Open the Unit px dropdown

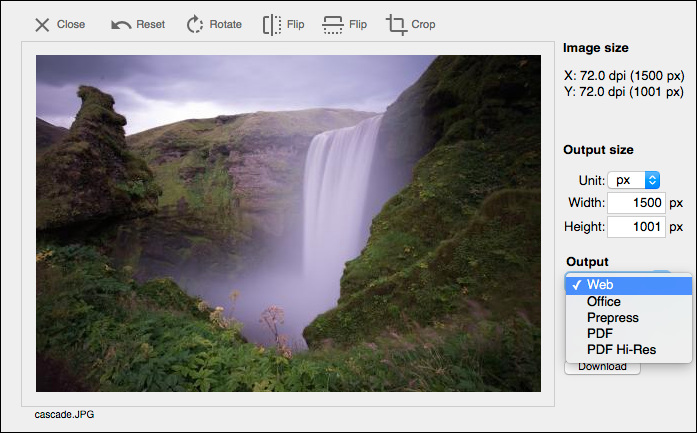[633, 180]
